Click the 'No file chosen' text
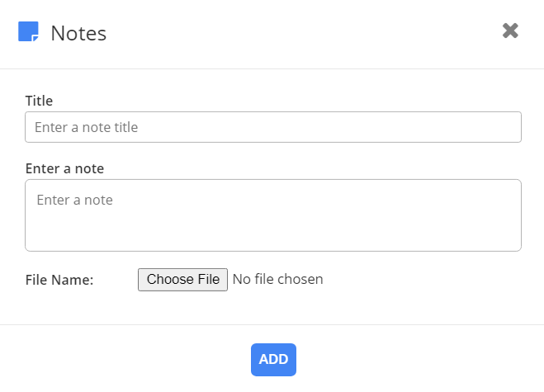This screenshot has width=544, height=392. pos(277,279)
